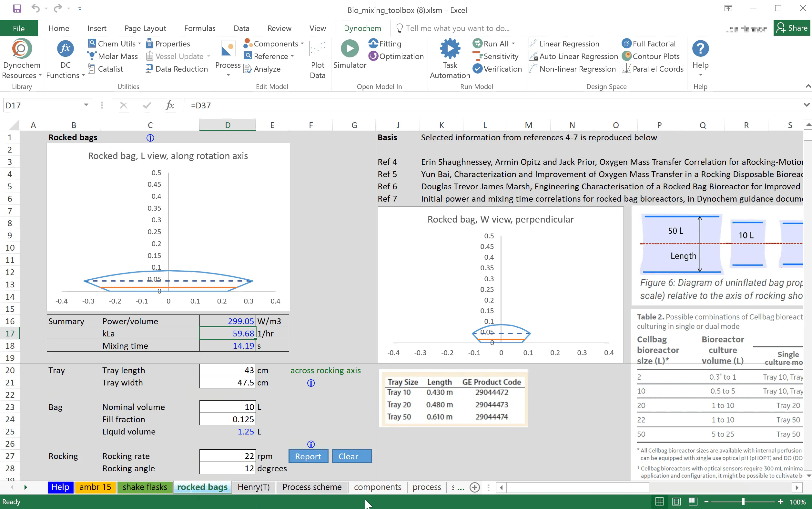Screen dimensions: 812x509
Task: Open the Formulas ribbon tab
Action: pos(200,28)
